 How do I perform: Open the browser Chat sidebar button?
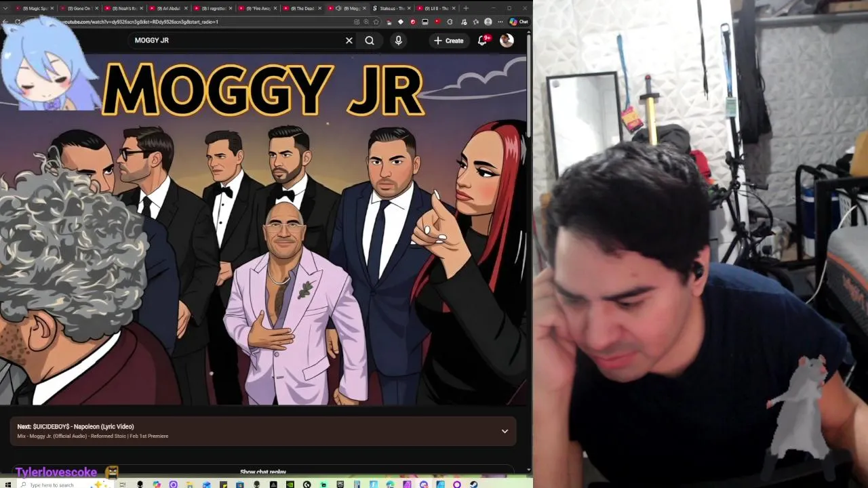[519, 22]
